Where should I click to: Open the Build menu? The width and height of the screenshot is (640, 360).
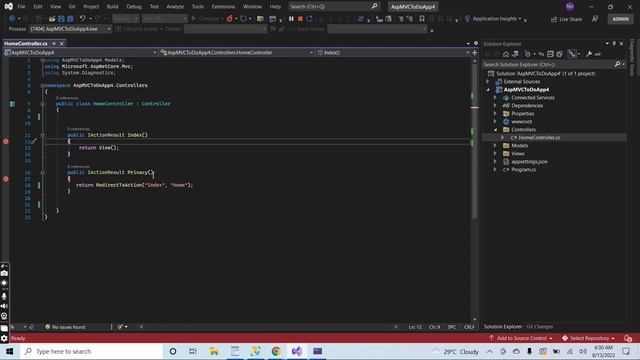112,7
